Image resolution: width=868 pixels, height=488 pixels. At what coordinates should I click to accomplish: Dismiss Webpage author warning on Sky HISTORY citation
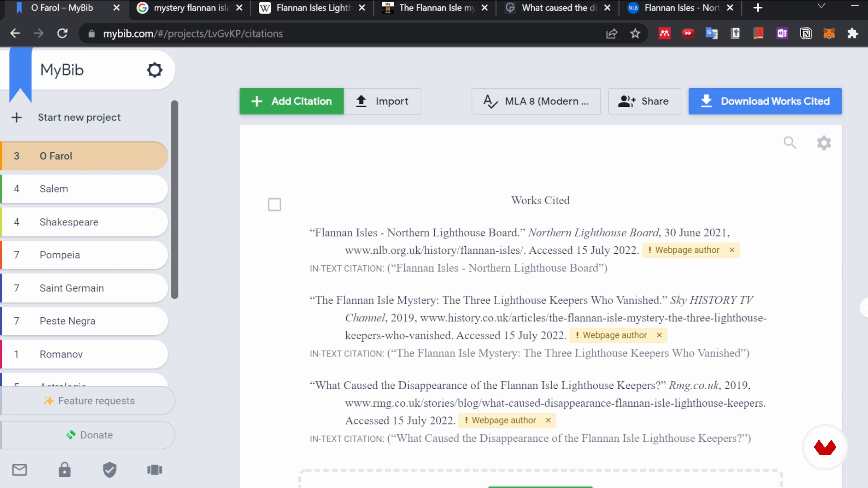pyautogui.click(x=659, y=335)
